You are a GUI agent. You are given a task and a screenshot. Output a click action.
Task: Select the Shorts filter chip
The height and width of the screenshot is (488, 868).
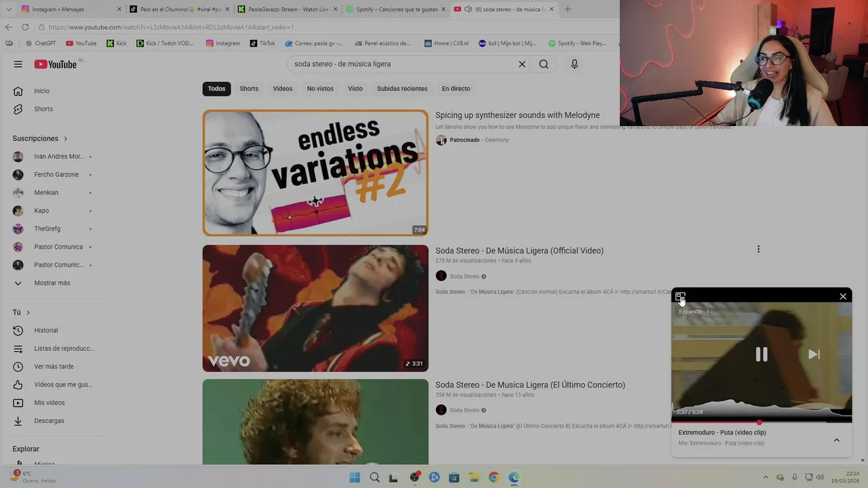point(249,89)
